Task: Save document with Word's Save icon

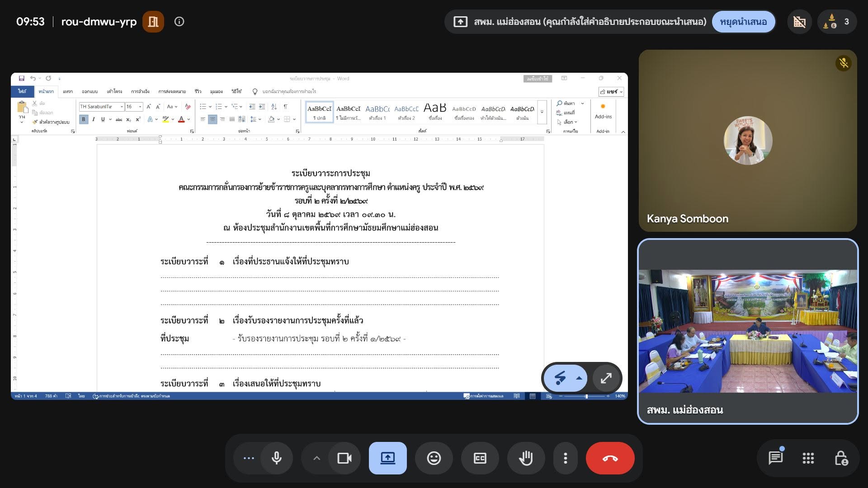Action: (21, 79)
